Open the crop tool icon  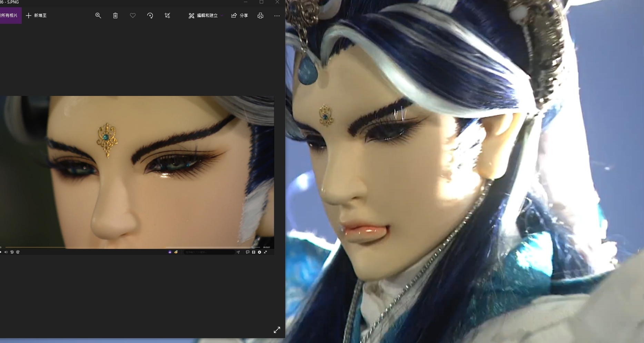click(x=167, y=16)
